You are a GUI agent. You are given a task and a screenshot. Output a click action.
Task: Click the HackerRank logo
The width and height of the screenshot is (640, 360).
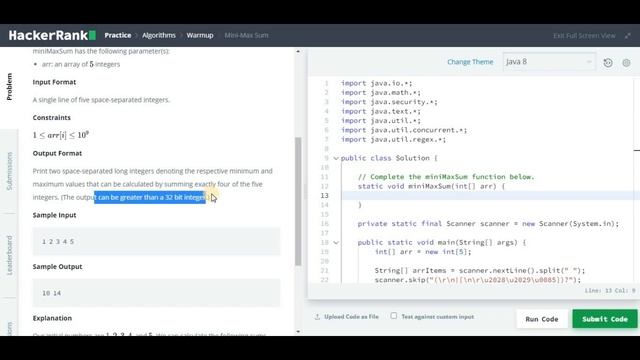pos(52,36)
